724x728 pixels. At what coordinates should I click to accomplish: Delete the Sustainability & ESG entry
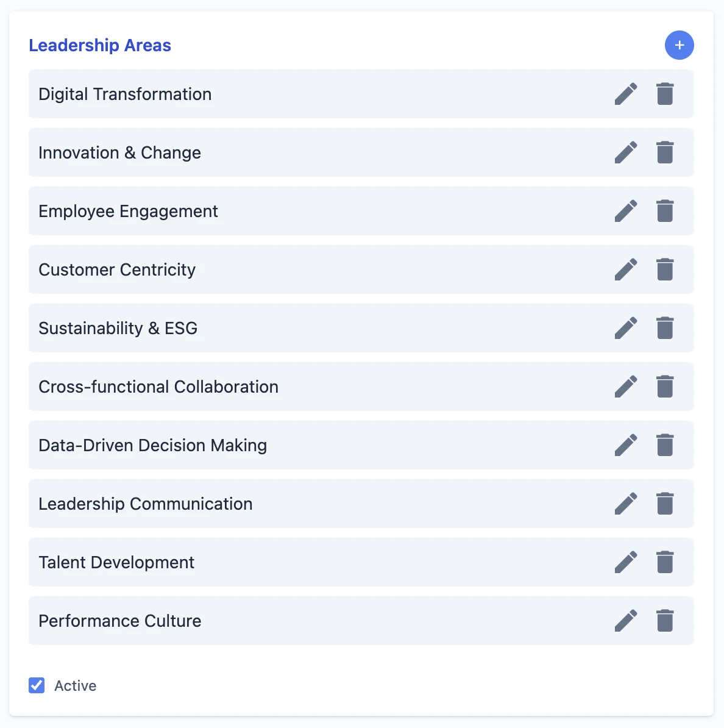tap(665, 328)
